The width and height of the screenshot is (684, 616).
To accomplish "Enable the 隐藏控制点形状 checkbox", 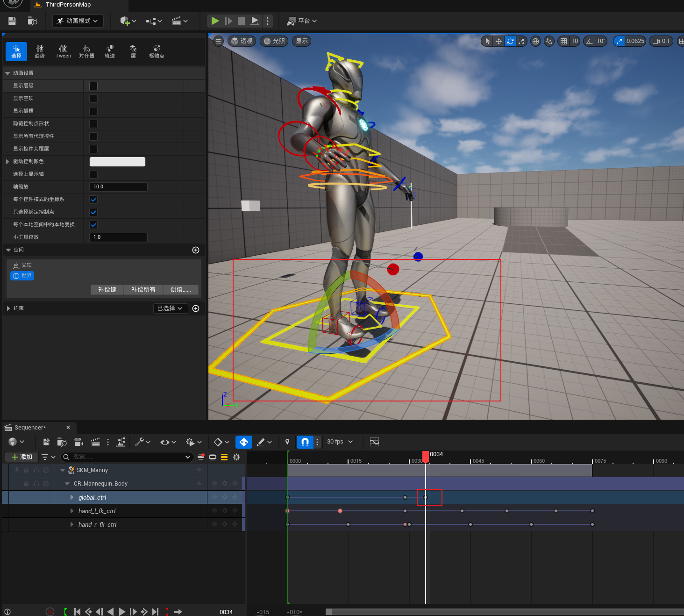I will point(93,124).
